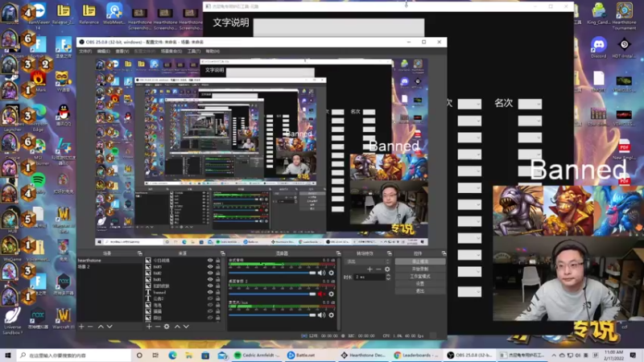The width and height of the screenshot is (644, 362).
Task: Pop out the Scenes dock panel
Action: [x=139, y=253]
